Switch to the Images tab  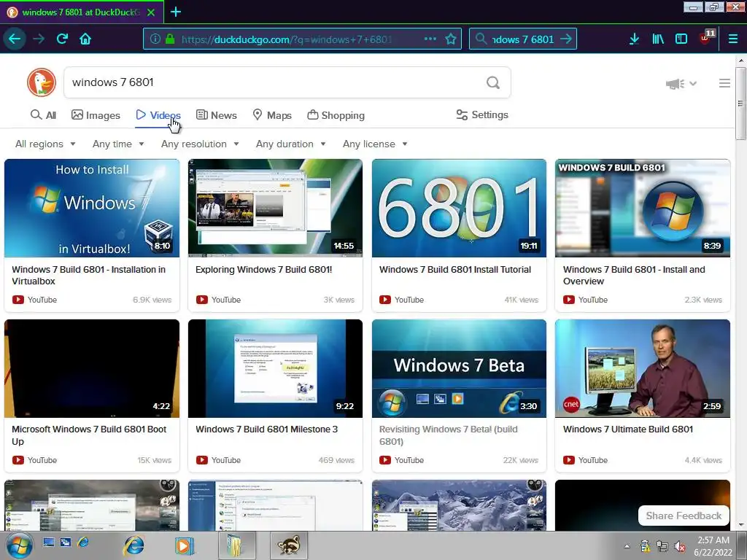click(x=96, y=115)
